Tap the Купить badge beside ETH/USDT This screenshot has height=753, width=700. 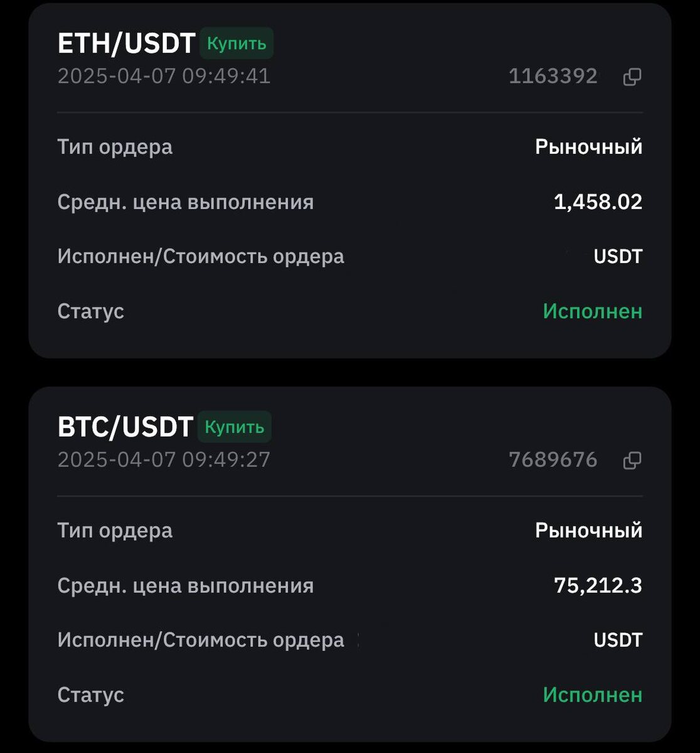tap(236, 44)
